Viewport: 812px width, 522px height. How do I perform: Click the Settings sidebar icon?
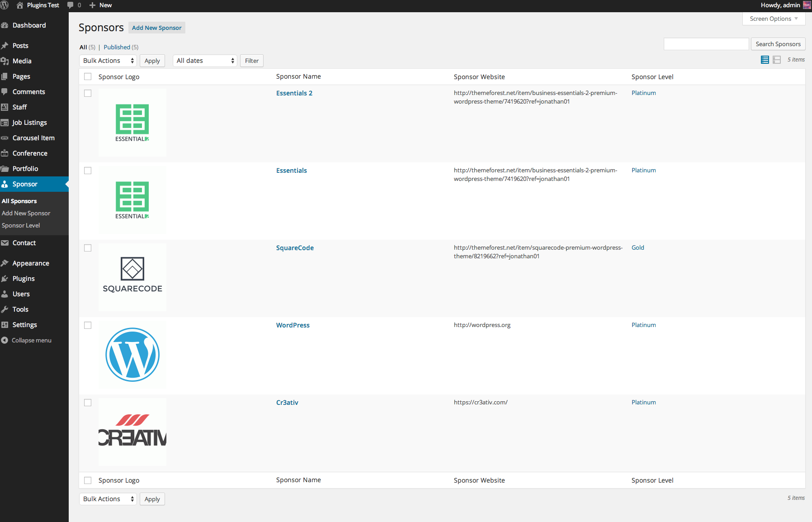5,325
